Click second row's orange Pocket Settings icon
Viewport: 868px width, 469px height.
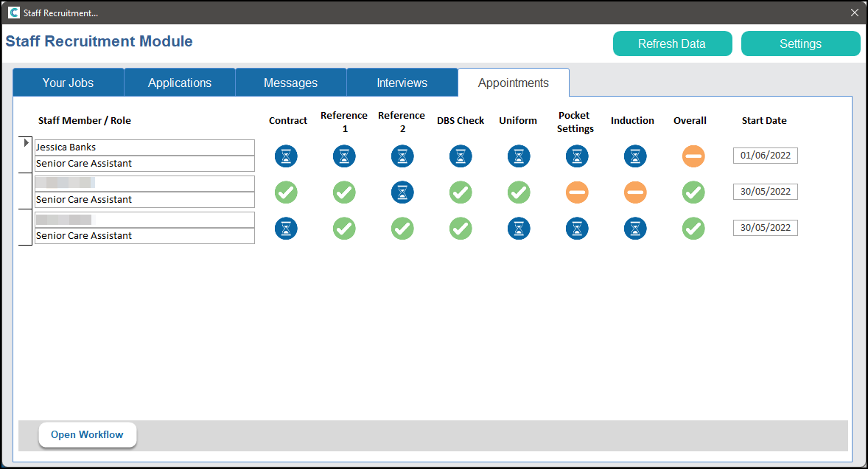577,192
